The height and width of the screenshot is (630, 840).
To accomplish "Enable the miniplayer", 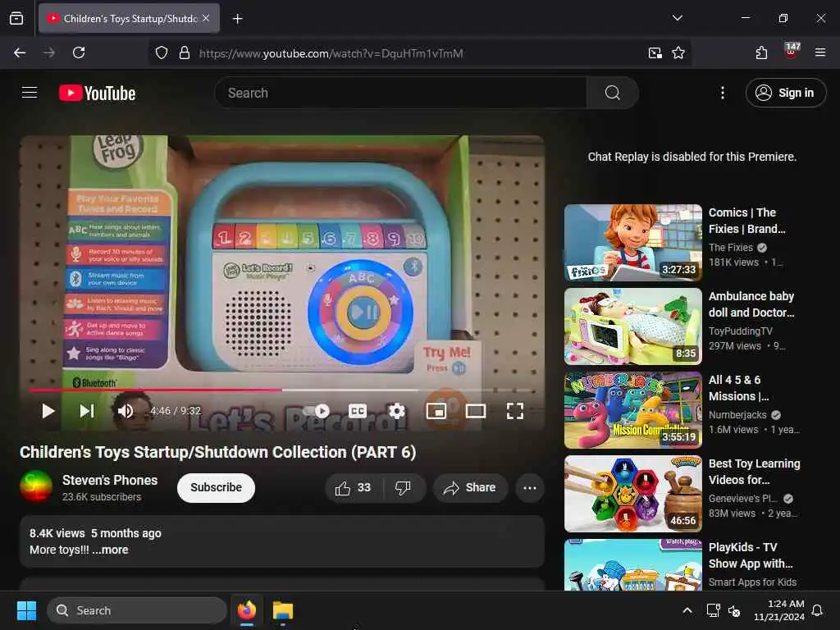I will (436, 411).
